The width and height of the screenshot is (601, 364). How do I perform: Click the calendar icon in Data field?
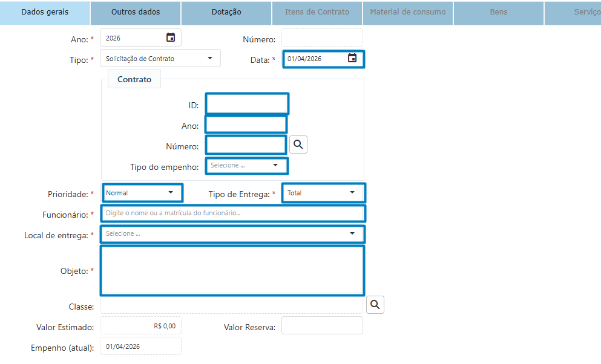[x=352, y=59]
